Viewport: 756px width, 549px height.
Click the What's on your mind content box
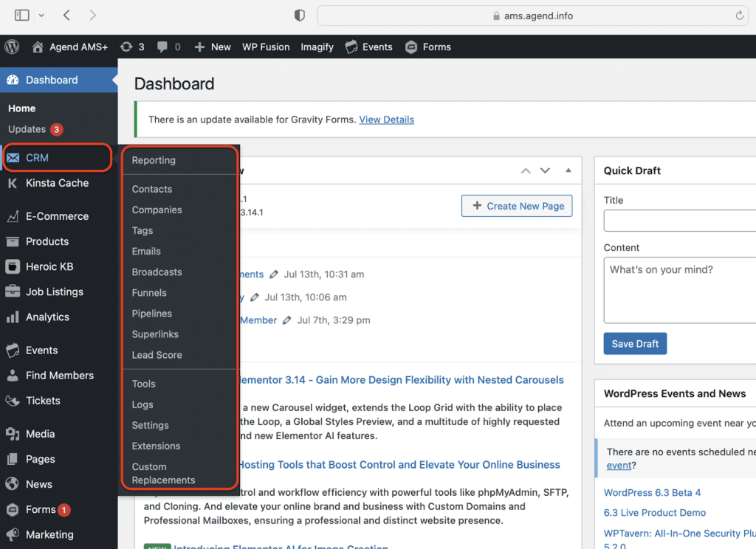pyautogui.click(x=680, y=290)
